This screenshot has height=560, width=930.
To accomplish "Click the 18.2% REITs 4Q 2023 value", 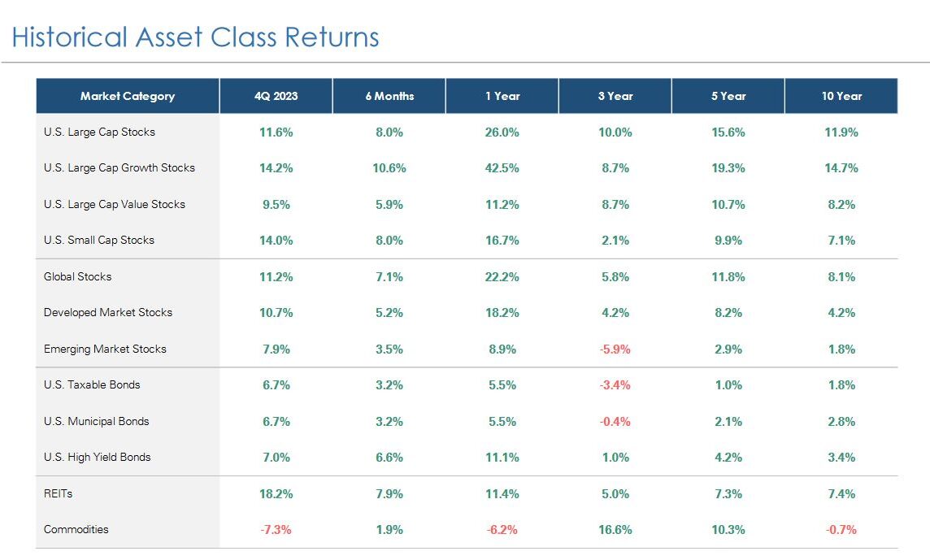I will 276,493.
